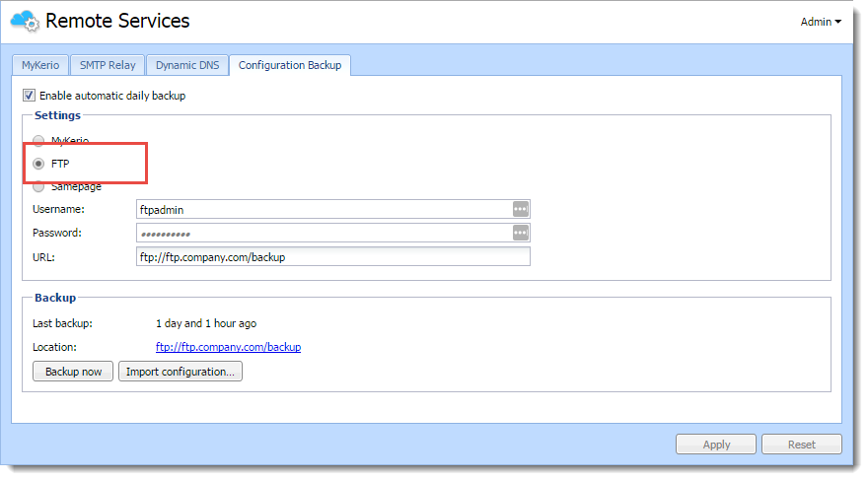
Task: Click the Reset button
Action: point(802,445)
